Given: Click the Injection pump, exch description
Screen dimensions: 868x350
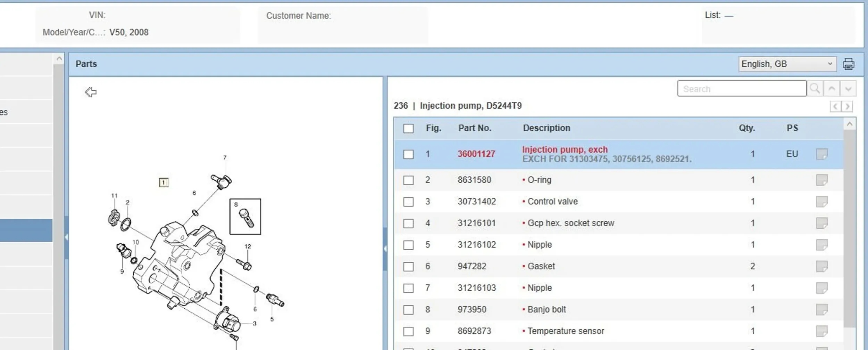Looking at the screenshot, I should coord(565,149).
